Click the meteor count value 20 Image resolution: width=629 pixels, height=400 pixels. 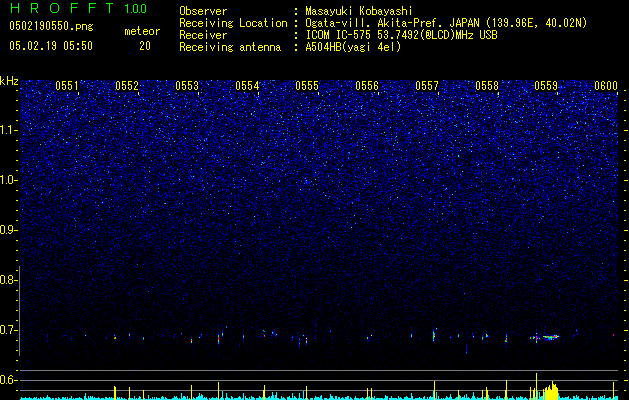(x=145, y=46)
